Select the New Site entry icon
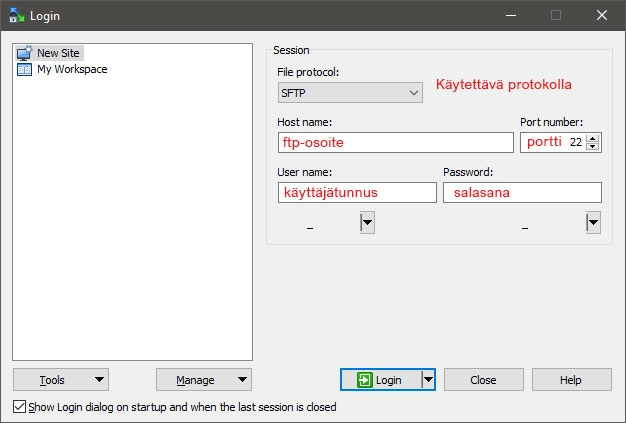626x423 pixels. tap(24, 54)
